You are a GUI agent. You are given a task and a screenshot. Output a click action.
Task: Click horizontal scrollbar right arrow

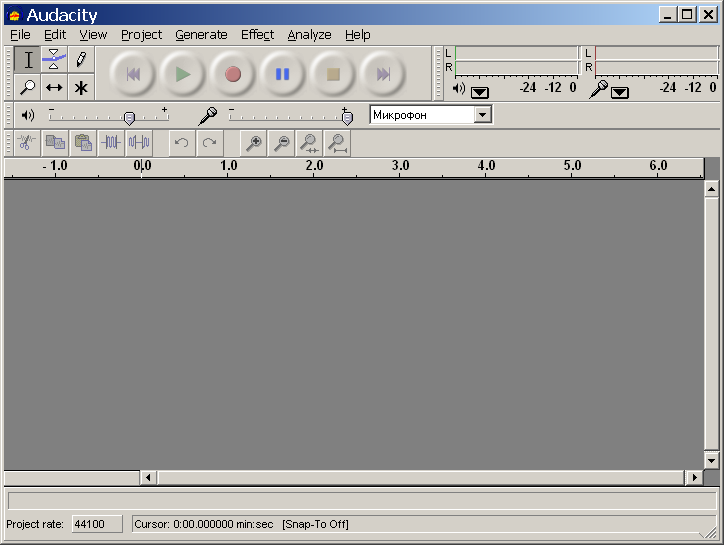(694, 477)
